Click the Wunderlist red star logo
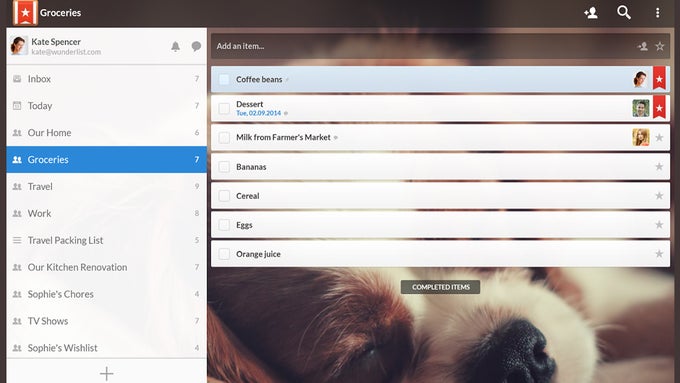The width and height of the screenshot is (680, 383). click(25, 13)
